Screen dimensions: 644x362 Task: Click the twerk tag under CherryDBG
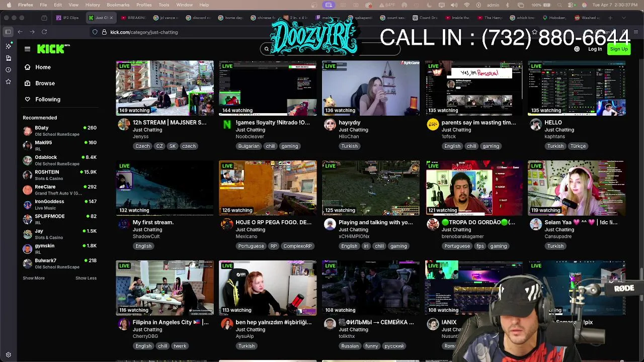pos(180,346)
